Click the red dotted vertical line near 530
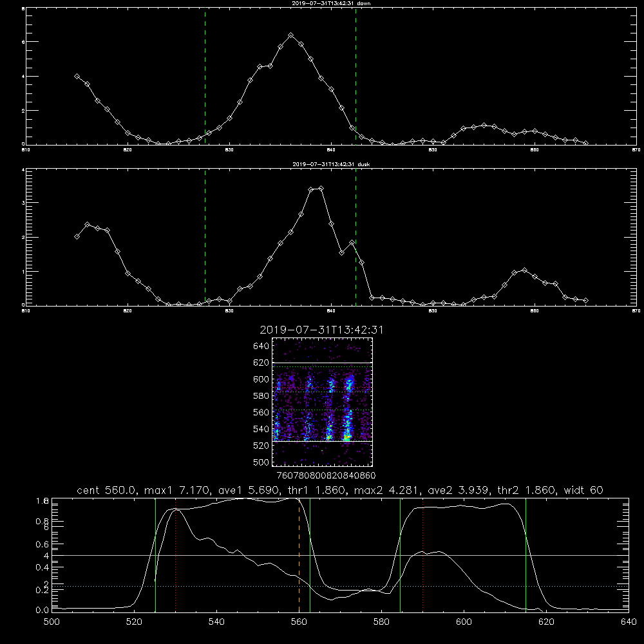Image resolution: width=644 pixels, height=644 pixels. (x=175, y=555)
